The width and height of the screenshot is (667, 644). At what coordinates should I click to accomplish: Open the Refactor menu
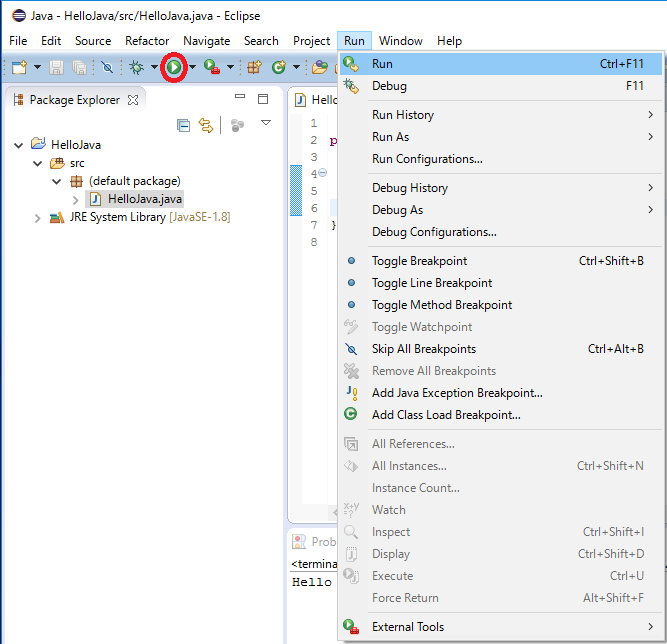point(147,41)
